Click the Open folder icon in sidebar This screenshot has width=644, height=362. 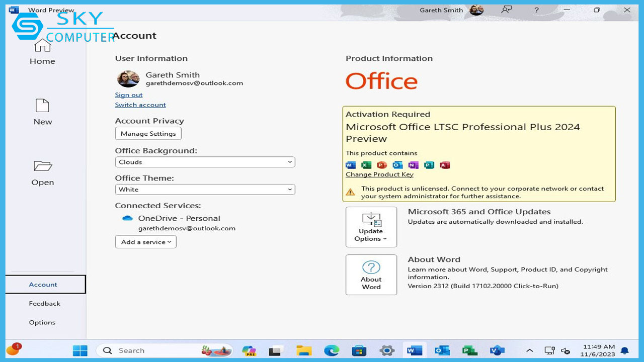pyautogui.click(x=43, y=166)
